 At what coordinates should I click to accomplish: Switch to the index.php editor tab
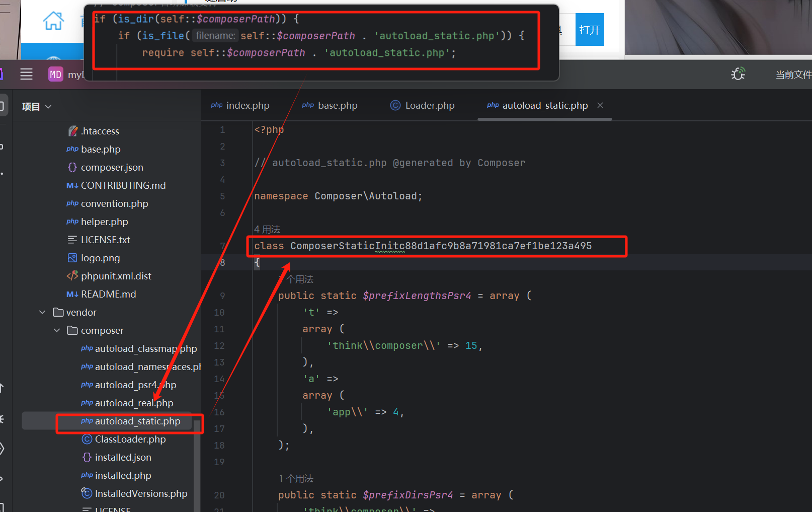tap(240, 106)
